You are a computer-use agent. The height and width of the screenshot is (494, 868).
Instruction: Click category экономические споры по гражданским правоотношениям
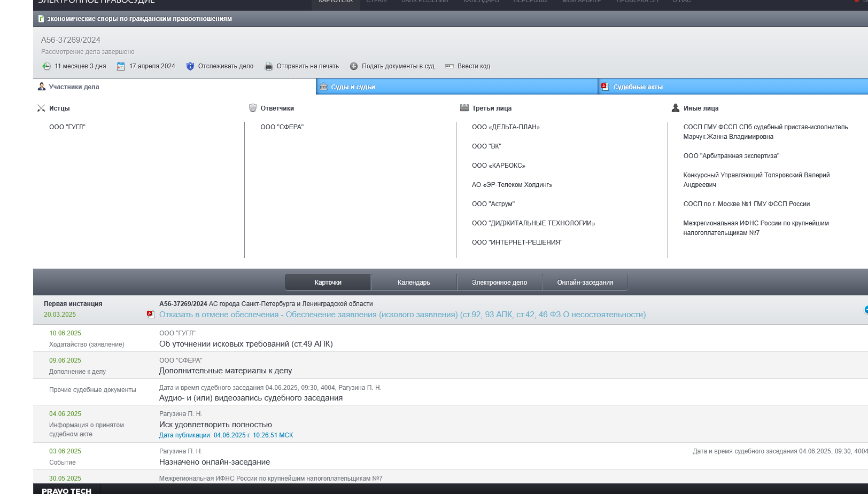139,19
